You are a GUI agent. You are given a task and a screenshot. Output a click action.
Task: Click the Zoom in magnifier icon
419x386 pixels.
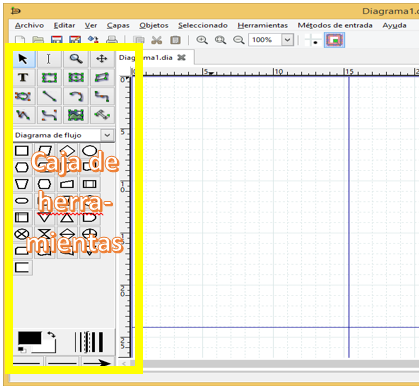(x=202, y=40)
